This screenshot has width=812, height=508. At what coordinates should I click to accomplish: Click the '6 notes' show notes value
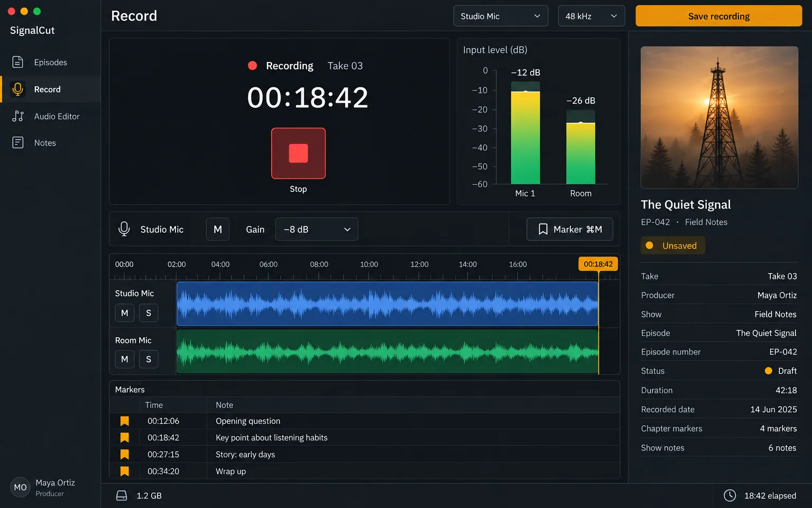[x=782, y=448]
